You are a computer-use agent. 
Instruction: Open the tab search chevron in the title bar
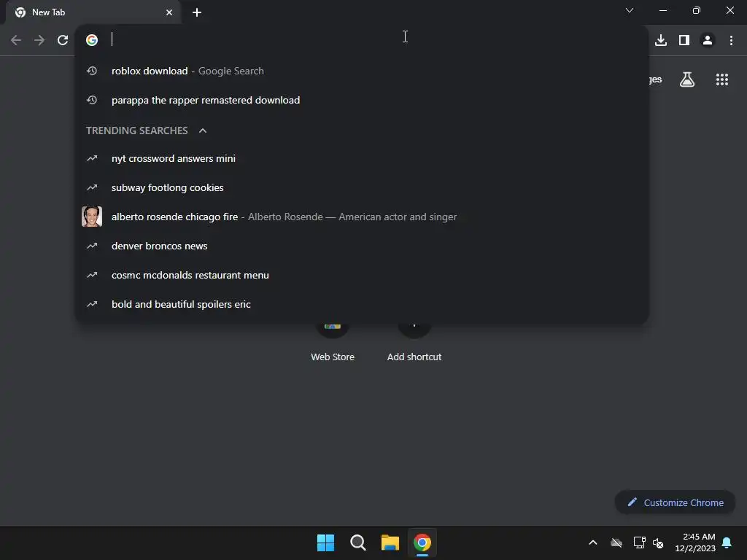click(630, 10)
